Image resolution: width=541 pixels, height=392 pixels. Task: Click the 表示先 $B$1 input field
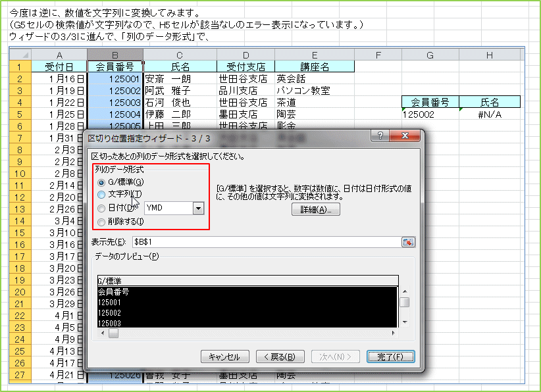(x=267, y=242)
